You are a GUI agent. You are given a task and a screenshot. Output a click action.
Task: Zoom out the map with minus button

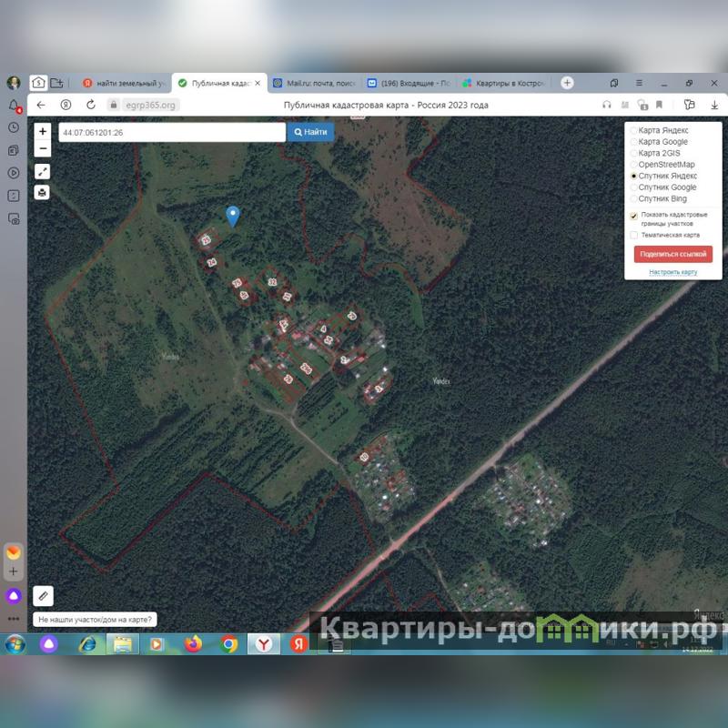(43, 148)
